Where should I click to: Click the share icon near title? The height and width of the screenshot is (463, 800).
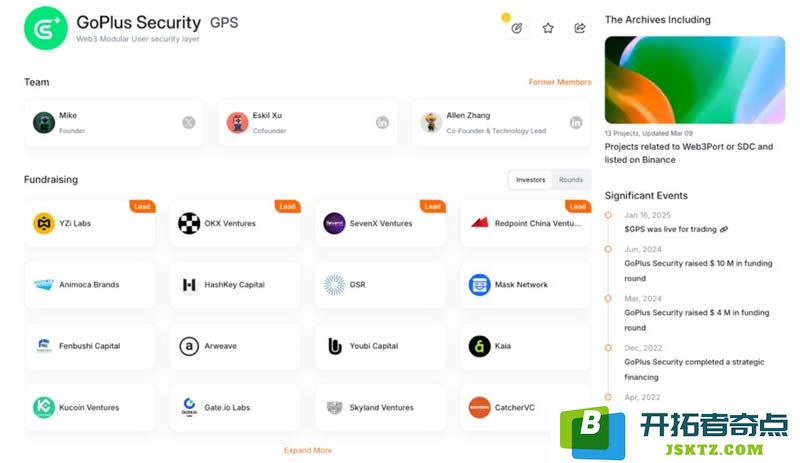[x=580, y=28]
